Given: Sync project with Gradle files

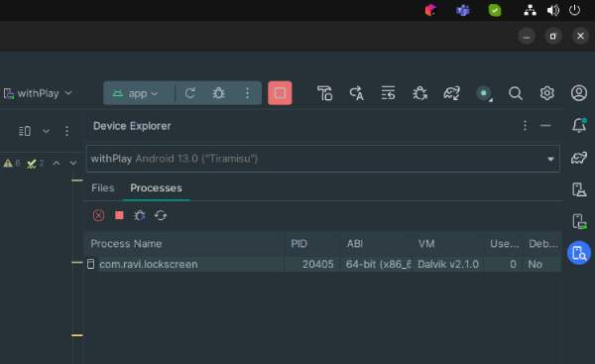Looking at the screenshot, I should 451,93.
